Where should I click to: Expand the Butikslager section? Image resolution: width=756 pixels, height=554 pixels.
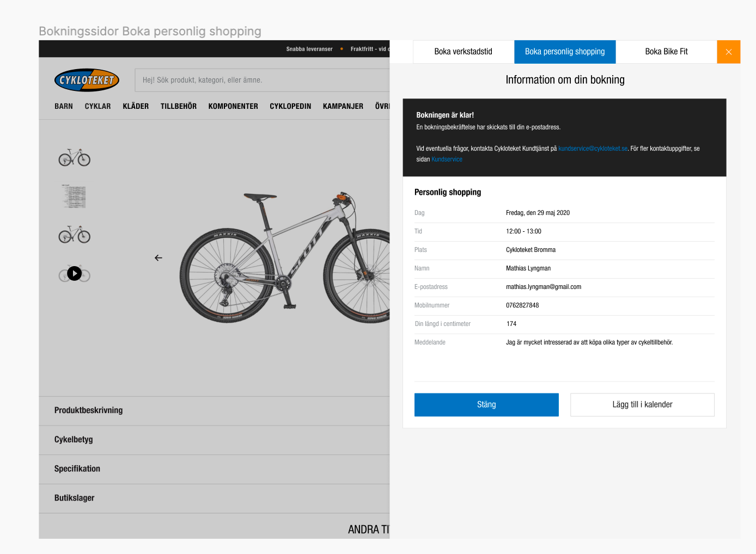click(214, 498)
